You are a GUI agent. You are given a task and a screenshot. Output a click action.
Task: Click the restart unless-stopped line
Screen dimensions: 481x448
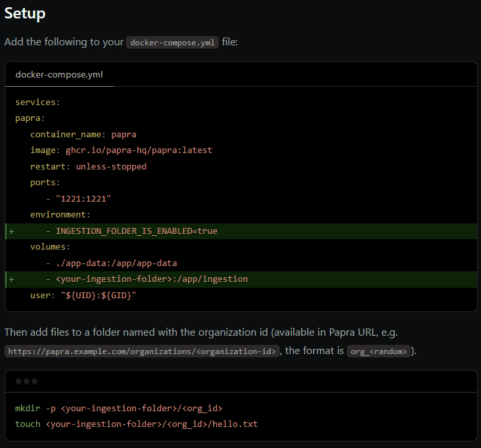(x=88, y=166)
